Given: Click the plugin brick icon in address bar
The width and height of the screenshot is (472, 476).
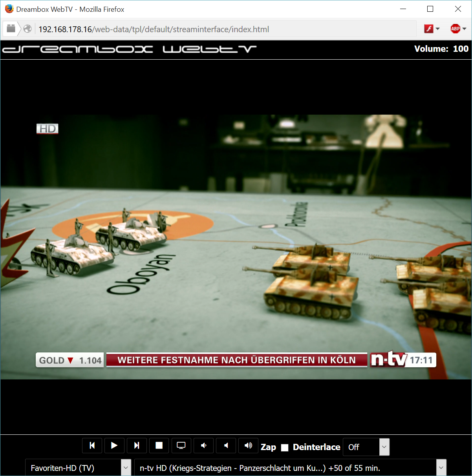Looking at the screenshot, I should pos(11,29).
